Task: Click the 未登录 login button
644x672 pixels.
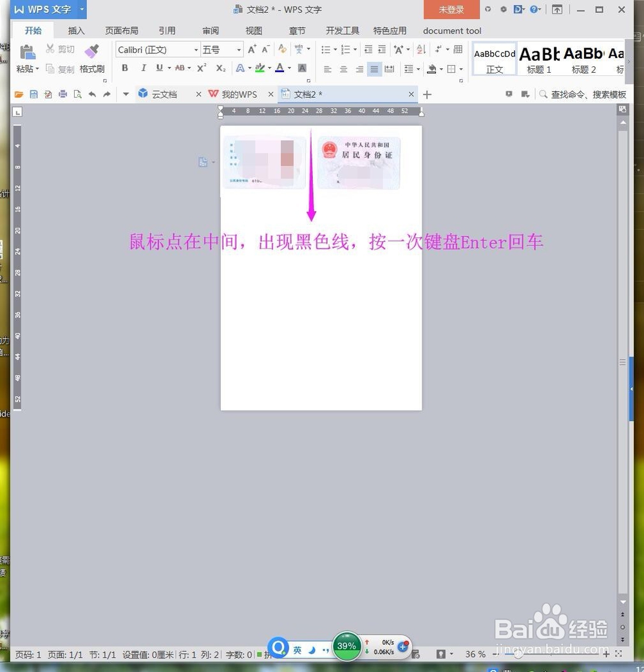Action: pos(450,10)
